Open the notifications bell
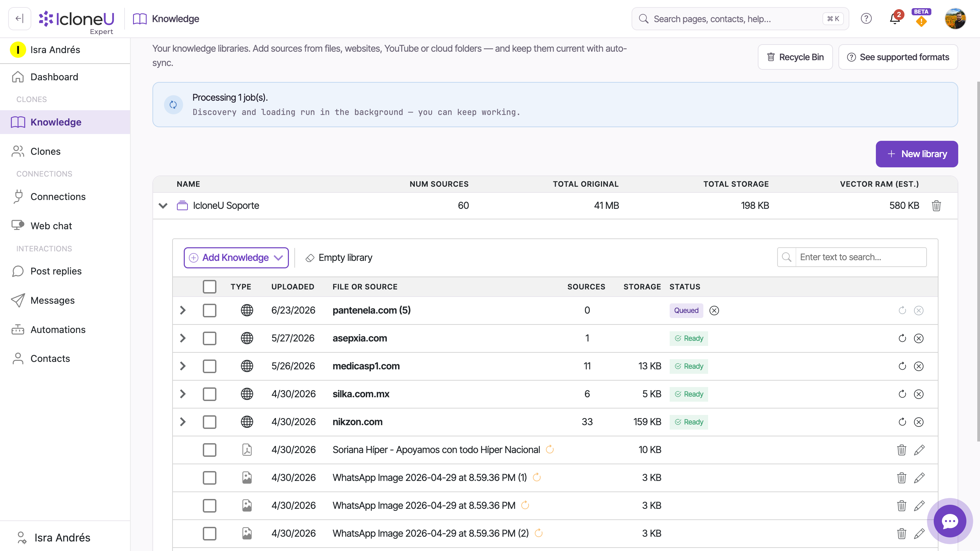 895,18
